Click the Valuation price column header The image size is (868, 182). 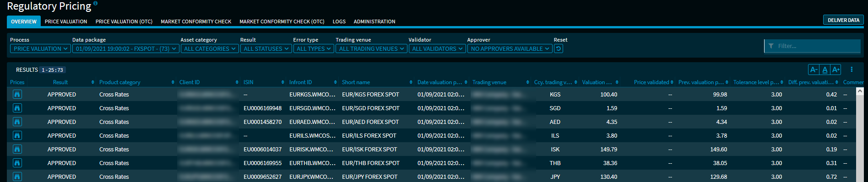click(597, 82)
